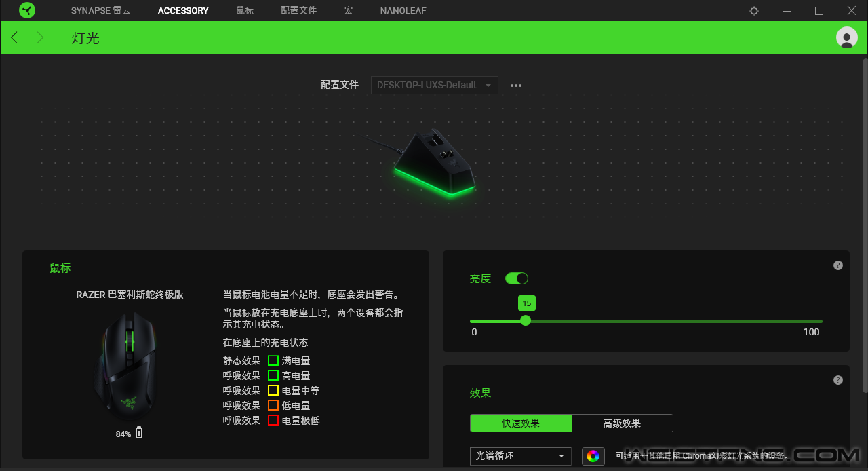Viewport: 868px width, 471px height.
Task: Expand the DESKTOP-LUXS-Default profile dropdown
Action: pyautogui.click(x=434, y=85)
